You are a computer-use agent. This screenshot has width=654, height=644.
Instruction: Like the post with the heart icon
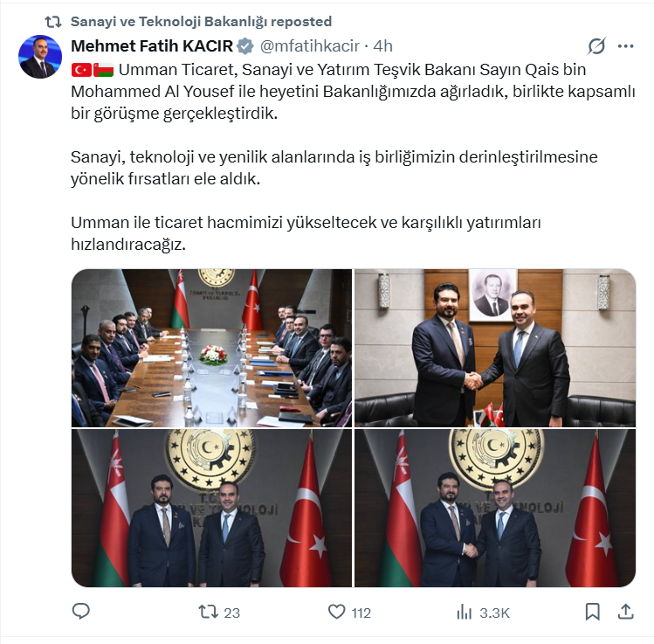click(x=336, y=612)
